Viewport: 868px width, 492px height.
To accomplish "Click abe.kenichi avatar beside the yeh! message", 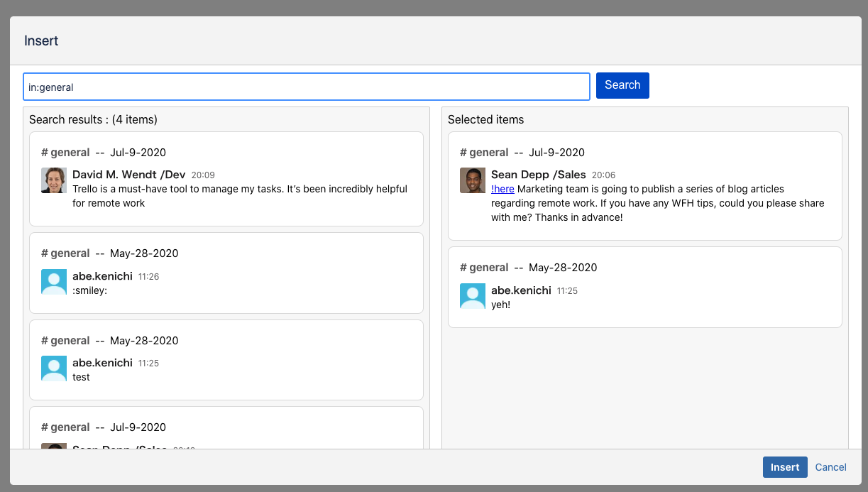I will tap(473, 296).
